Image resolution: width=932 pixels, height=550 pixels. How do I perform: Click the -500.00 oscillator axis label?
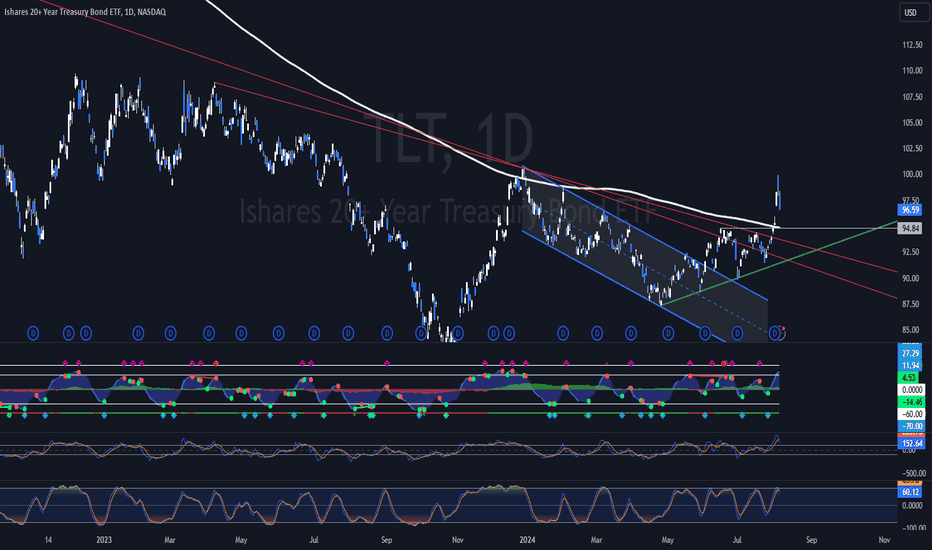(912, 473)
